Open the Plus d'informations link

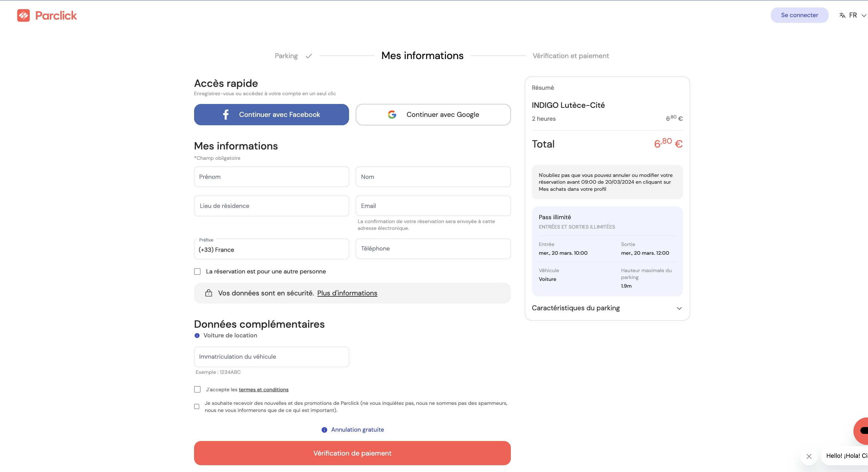[347, 293]
